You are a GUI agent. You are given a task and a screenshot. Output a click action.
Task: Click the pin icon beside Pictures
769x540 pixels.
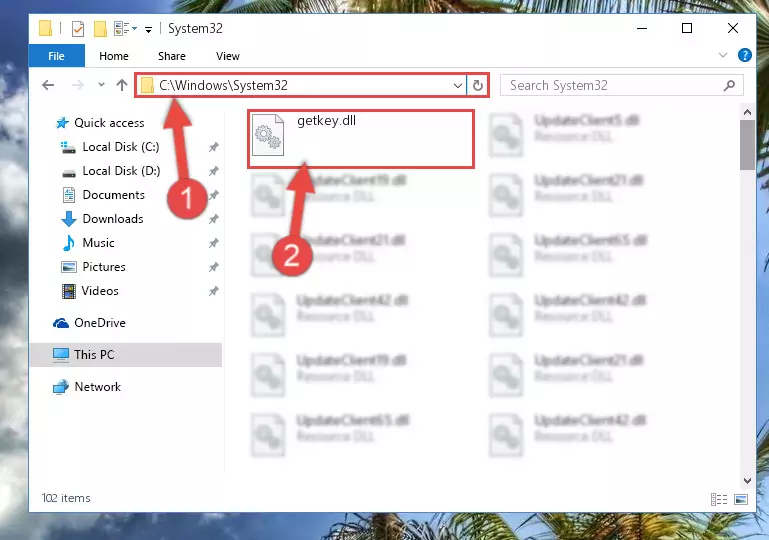click(x=214, y=267)
